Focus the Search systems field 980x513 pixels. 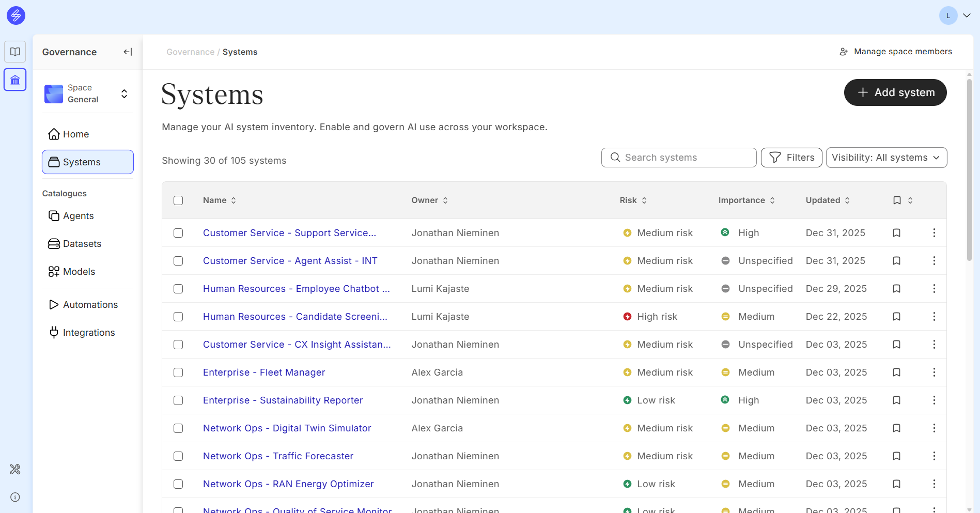(678, 158)
